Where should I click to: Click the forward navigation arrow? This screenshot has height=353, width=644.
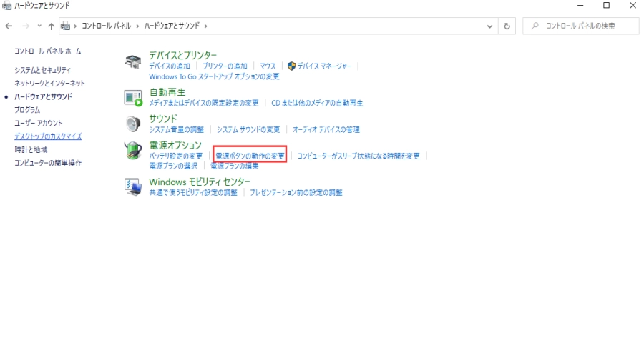[x=26, y=26]
